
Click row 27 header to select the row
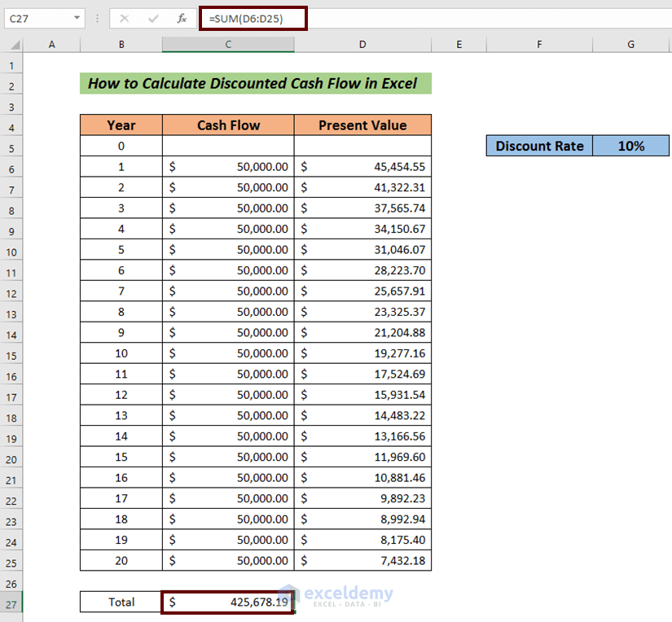point(11,602)
